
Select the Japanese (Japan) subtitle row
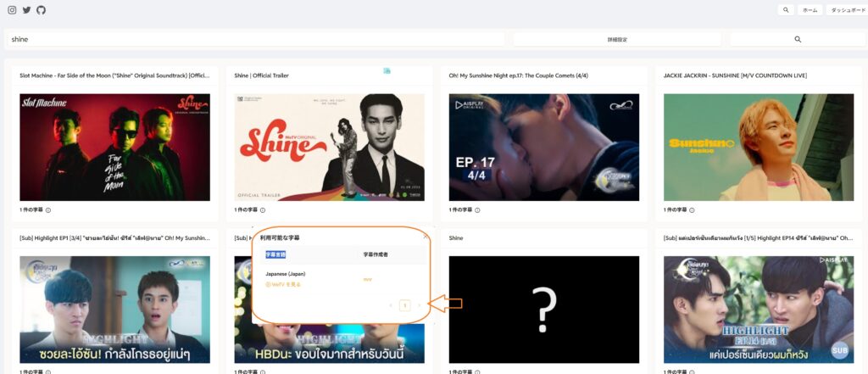click(346, 279)
